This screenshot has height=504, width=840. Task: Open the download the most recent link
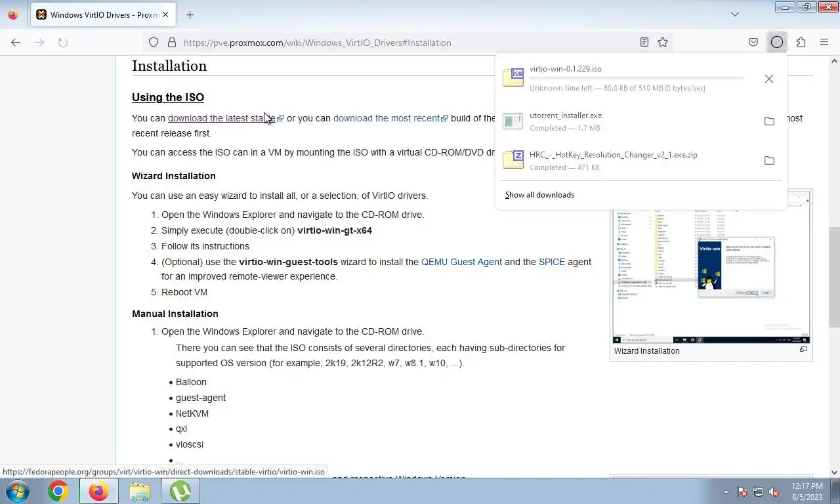coord(390,118)
